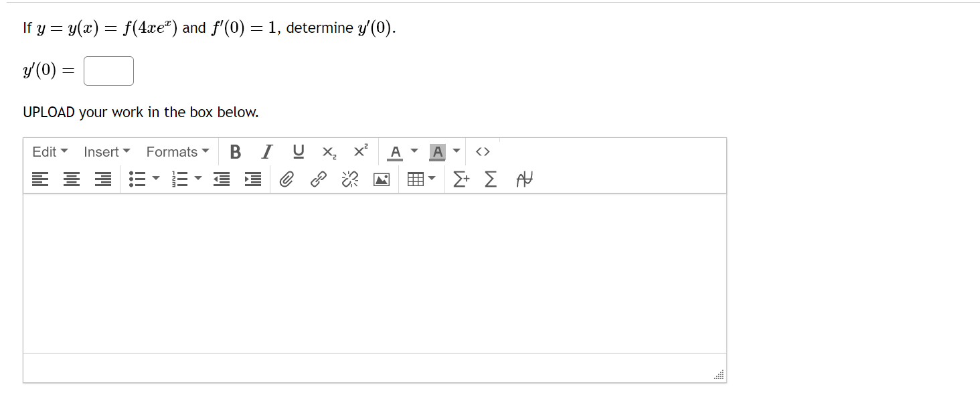Insert a hyperlink
This screenshot has height=397, width=980.
(317, 179)
